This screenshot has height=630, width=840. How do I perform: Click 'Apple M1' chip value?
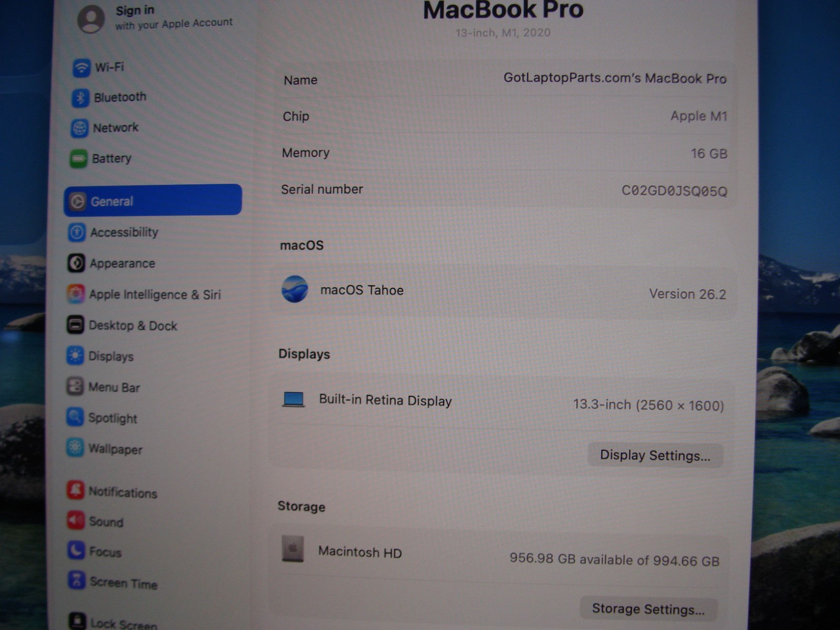click(699, 116)
